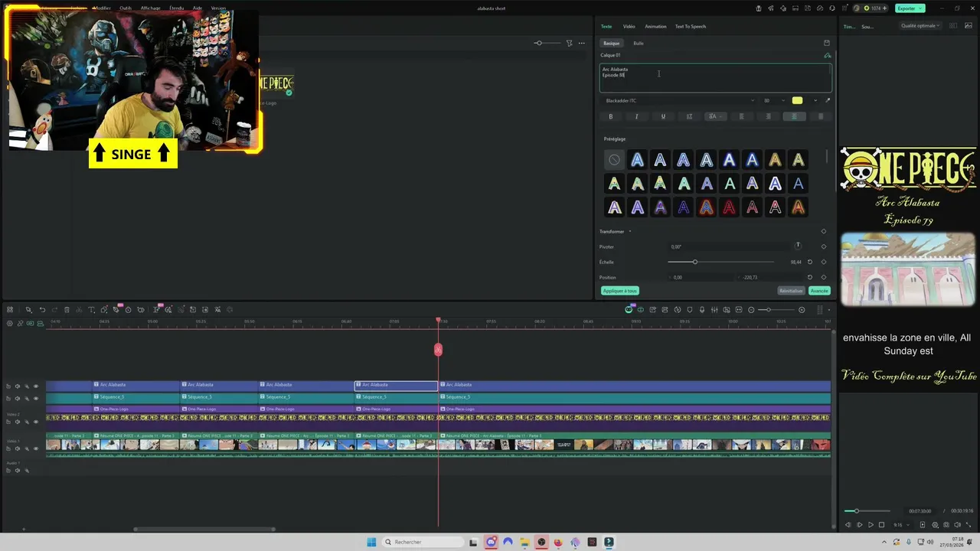Click the Stop button in preview controls
Image resolution: width=980 pixels, height=551 pixels.
coord(881,525)
